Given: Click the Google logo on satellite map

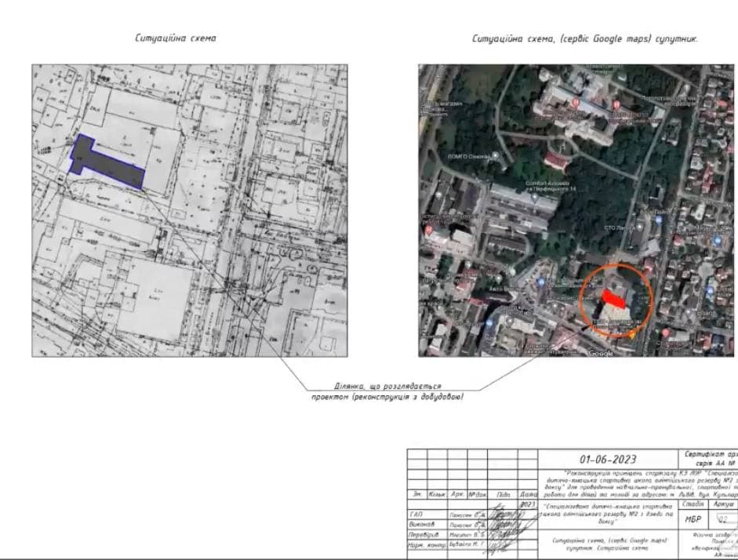Looking at the screenshot, I should pyautogui.click(x=601, y=353).
